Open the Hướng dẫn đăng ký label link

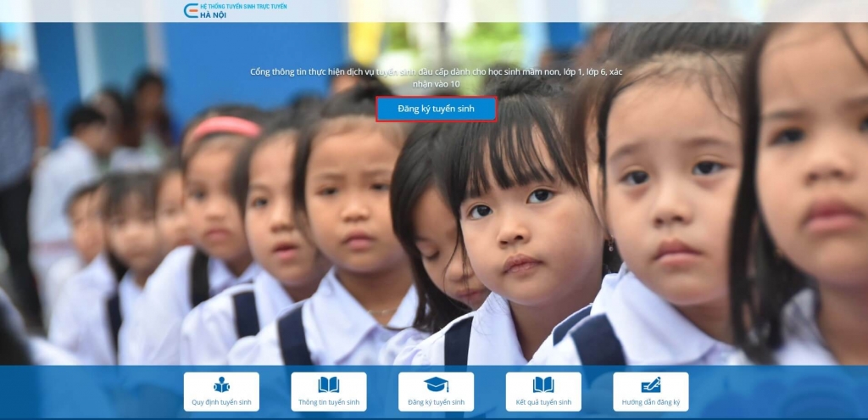[651, 402]
